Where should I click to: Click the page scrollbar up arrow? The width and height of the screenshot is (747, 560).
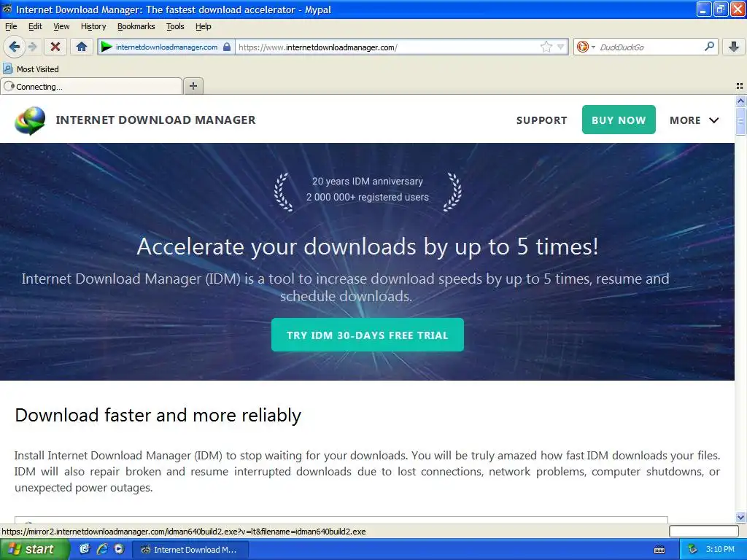pyautogui.click(x=740, y=101)
